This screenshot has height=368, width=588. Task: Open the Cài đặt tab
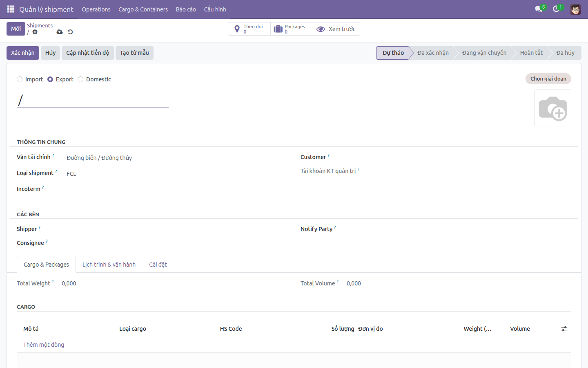point(158,265)
